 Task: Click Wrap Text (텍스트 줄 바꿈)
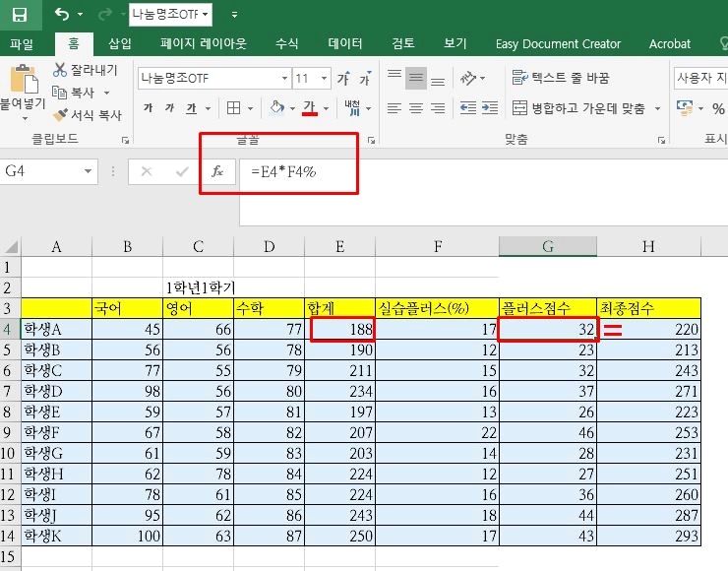pos(560,78)
